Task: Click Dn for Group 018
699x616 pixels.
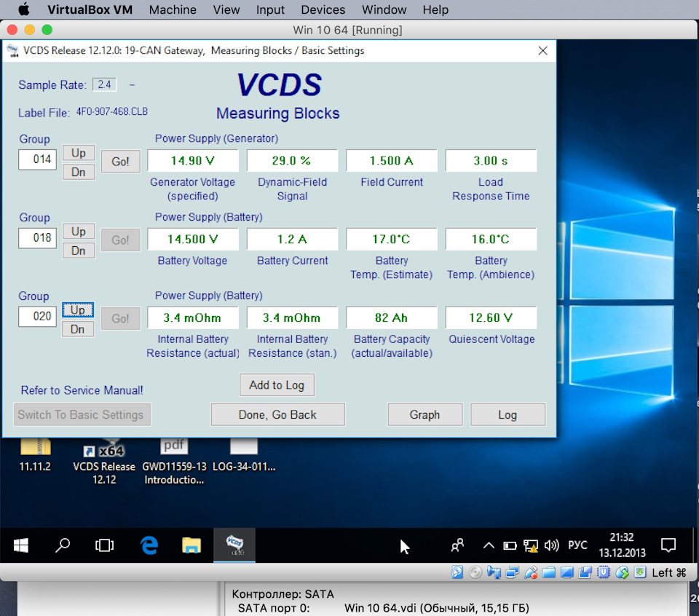Action: tap(78, 250)
